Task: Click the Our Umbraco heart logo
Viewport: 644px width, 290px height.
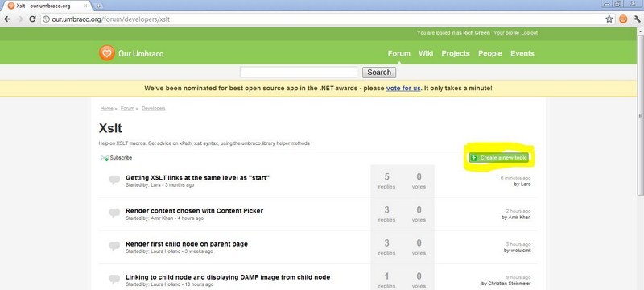Action: tap(107, 53)
